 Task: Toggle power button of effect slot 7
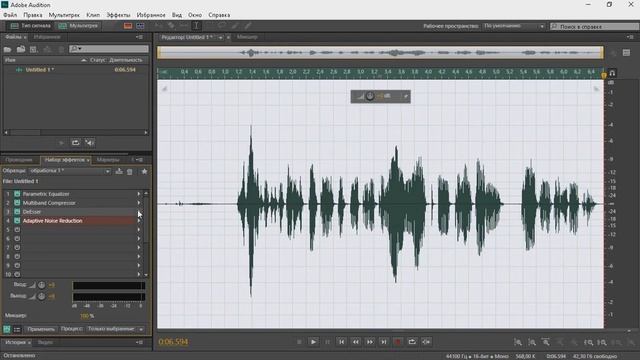click(17, 248)
